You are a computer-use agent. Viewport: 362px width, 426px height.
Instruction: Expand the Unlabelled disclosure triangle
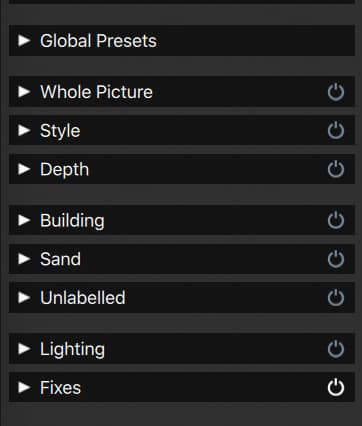tap(24, 298)
